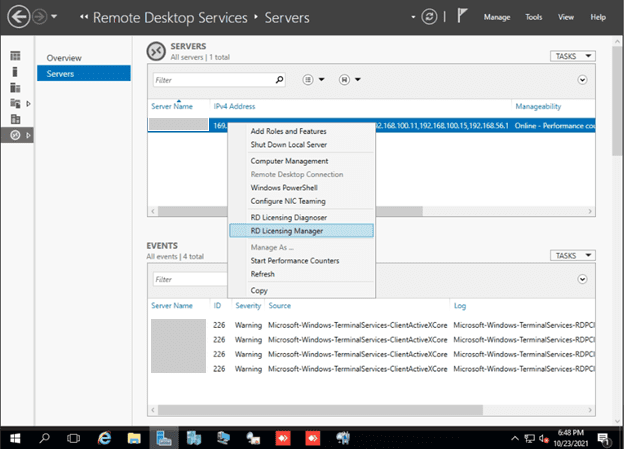
Task: Click Servers horizontal scrollbar right arrow
Action: click(590, 211)
